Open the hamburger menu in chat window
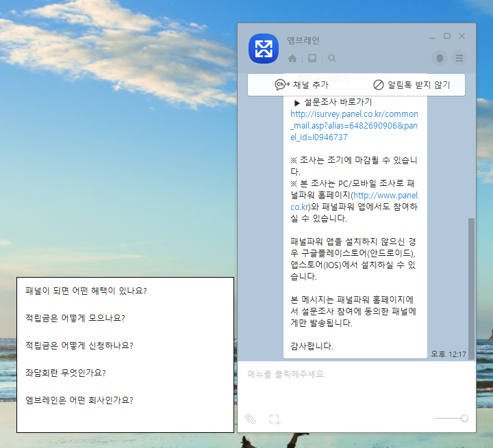 (x=459, y=58)
